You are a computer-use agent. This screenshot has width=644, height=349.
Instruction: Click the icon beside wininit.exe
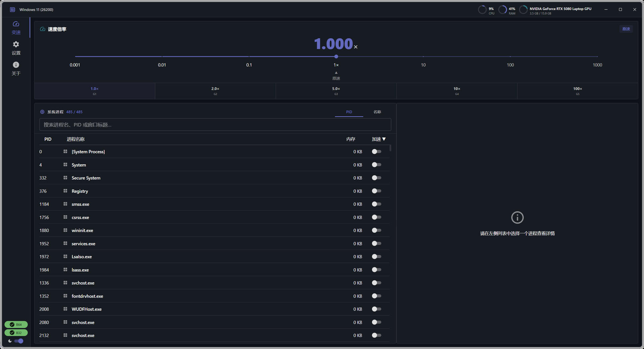click(65, 230)
